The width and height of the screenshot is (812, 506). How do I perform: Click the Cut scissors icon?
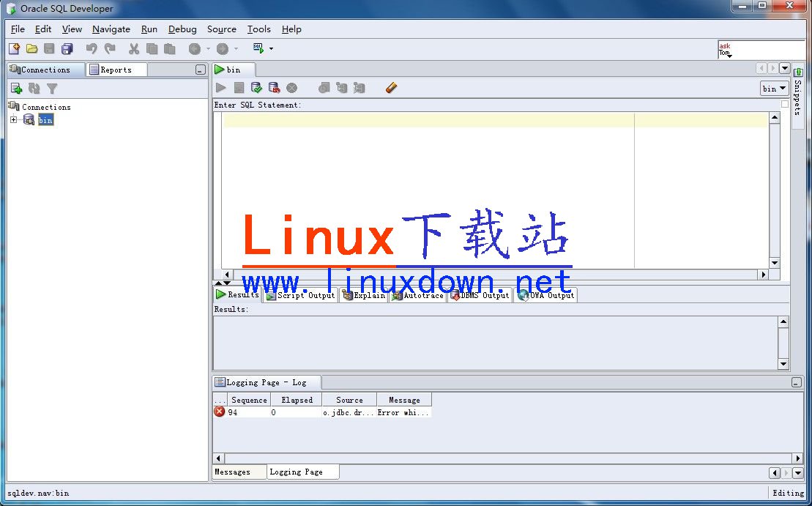[134, 48]
